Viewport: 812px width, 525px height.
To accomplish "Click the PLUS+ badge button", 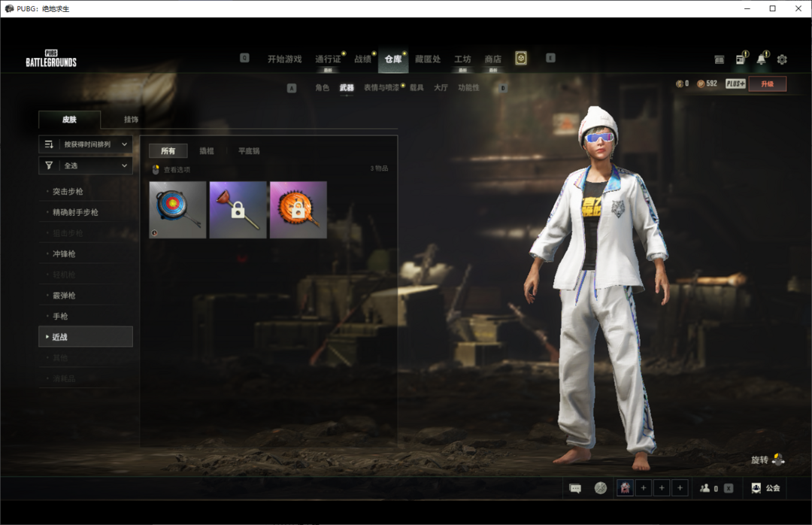I will [735, 84].
